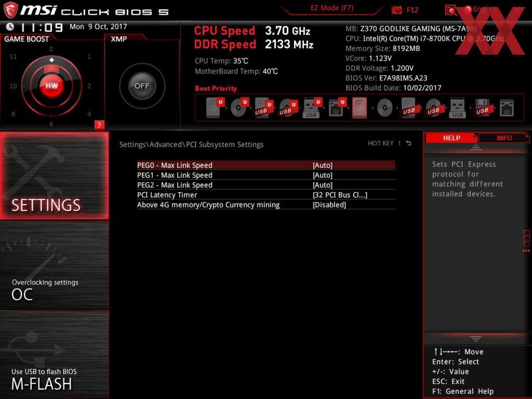532x399 pixels.
Task: Click the GAME BOOST label
Action: (27, 39)
